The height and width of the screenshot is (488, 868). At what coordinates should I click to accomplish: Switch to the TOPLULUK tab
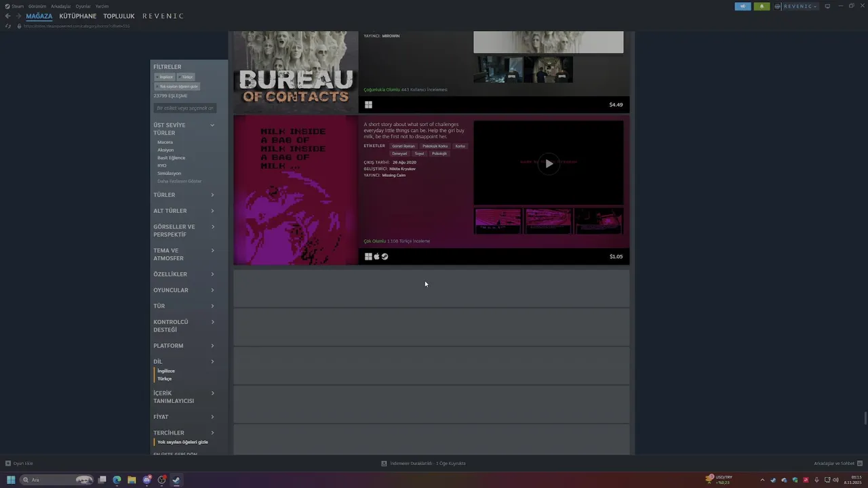point(119,16)
